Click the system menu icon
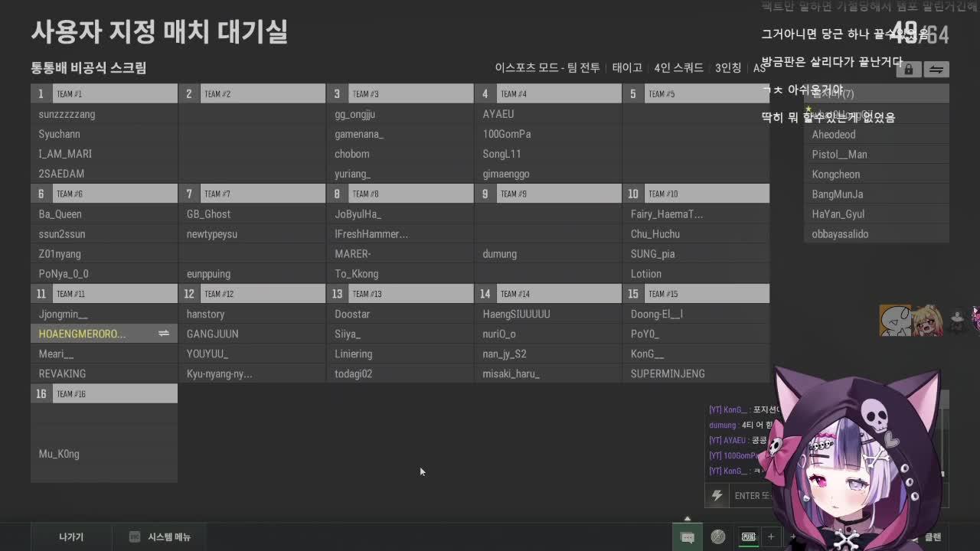Image resolution: width=980 pixels, height=551 pixels. point(135,537)
